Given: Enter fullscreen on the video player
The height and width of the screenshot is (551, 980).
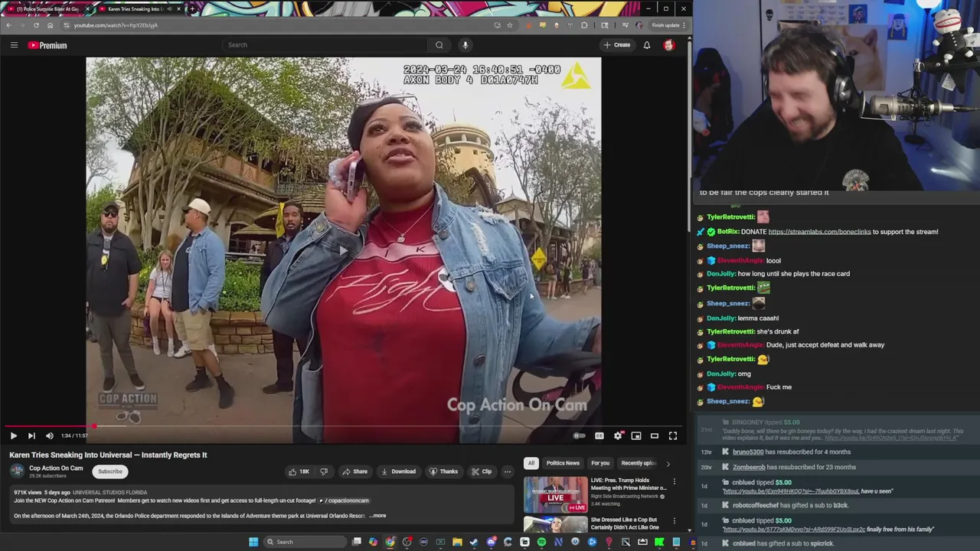Looking at the screenshot, I should (673, 435).
